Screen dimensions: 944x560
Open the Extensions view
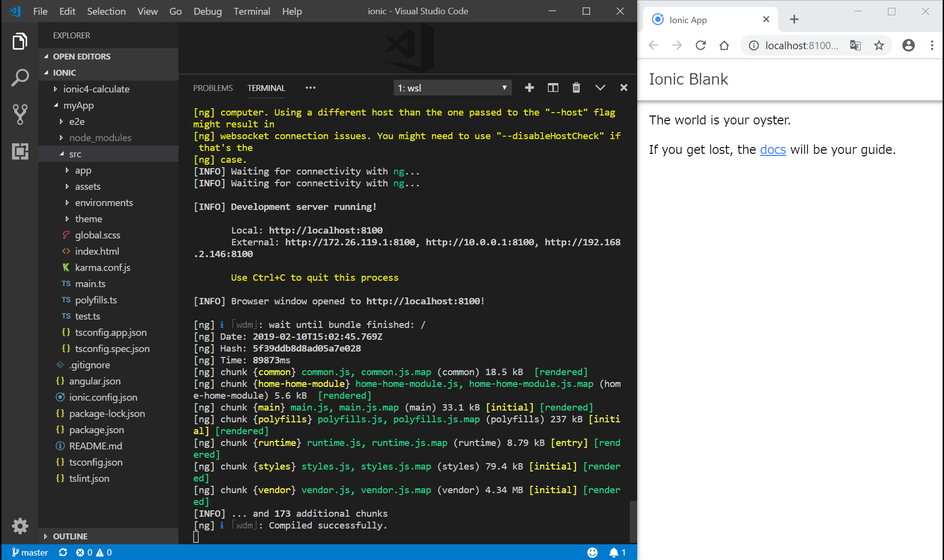point(20,151)
